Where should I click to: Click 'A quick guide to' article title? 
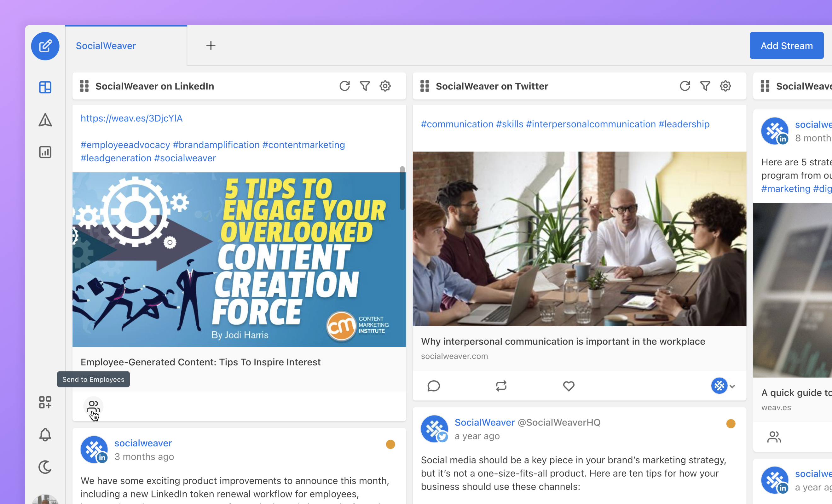click(796, 392)
